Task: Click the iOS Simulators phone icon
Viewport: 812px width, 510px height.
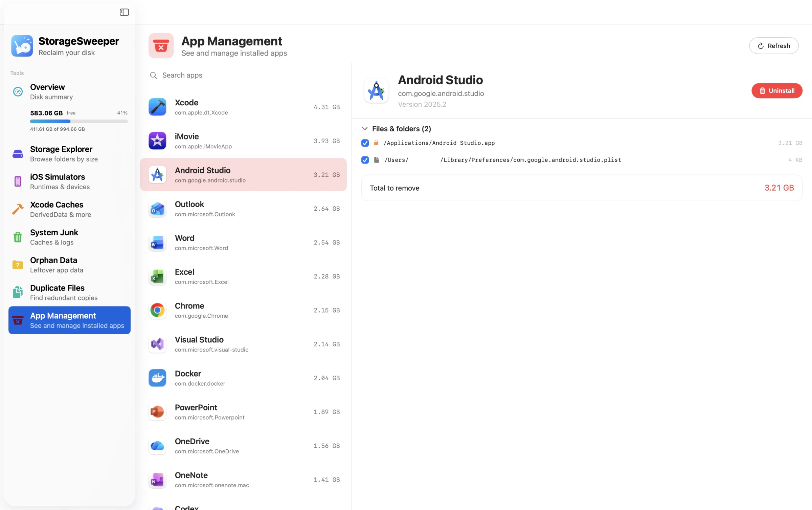Action: [18, 182]
